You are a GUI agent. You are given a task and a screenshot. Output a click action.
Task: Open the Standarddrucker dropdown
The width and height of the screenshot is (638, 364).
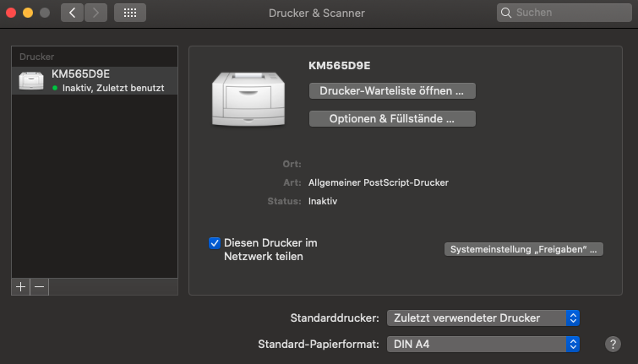point(483,318)
